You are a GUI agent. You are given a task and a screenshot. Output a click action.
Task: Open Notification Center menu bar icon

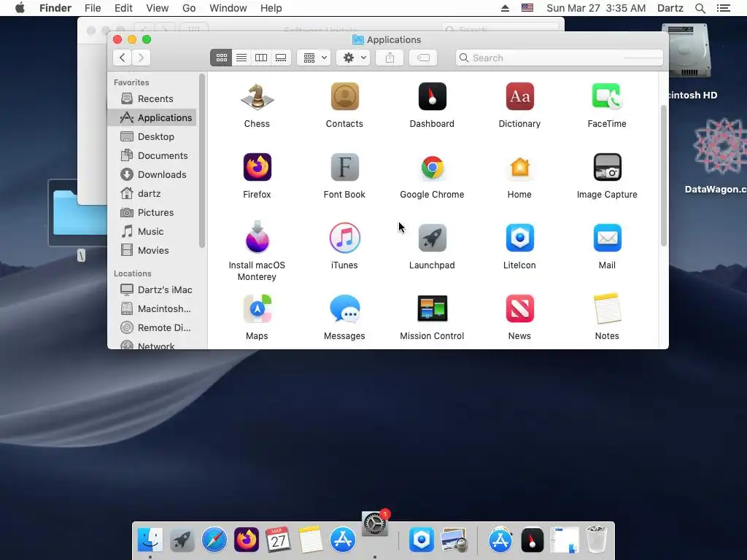723,8
